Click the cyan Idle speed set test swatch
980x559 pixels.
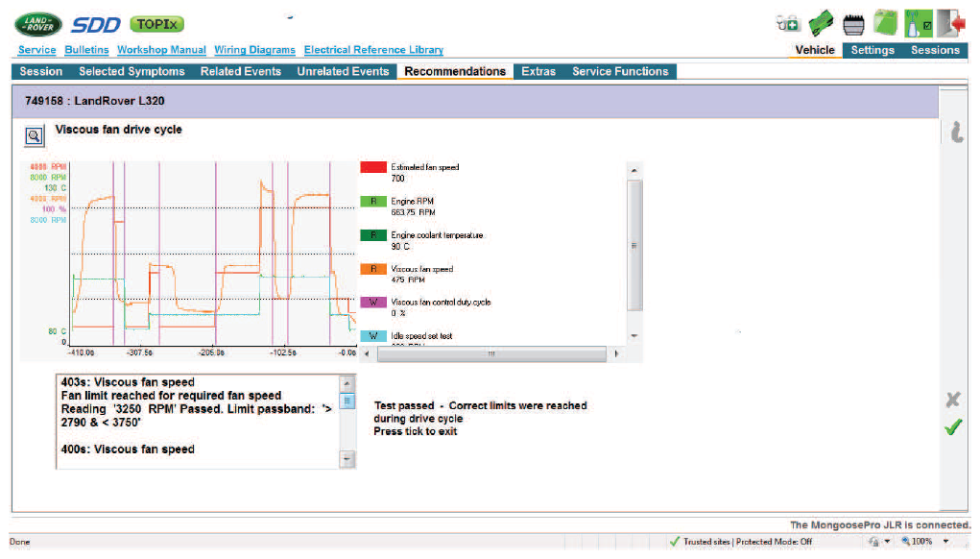(373, 336)
